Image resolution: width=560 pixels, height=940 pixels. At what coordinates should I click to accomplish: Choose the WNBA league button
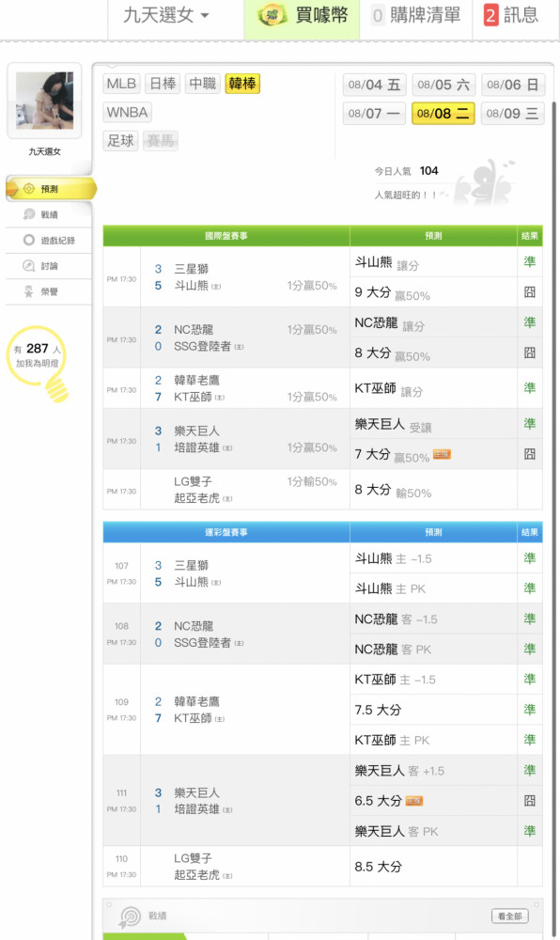point(127,112)
